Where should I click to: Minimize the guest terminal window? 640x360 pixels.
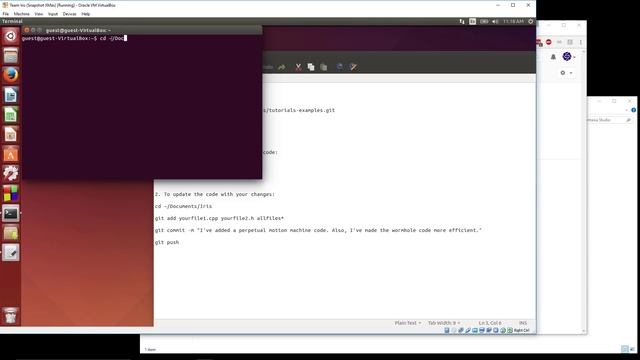pyautogui.click(x=33, y=30)
